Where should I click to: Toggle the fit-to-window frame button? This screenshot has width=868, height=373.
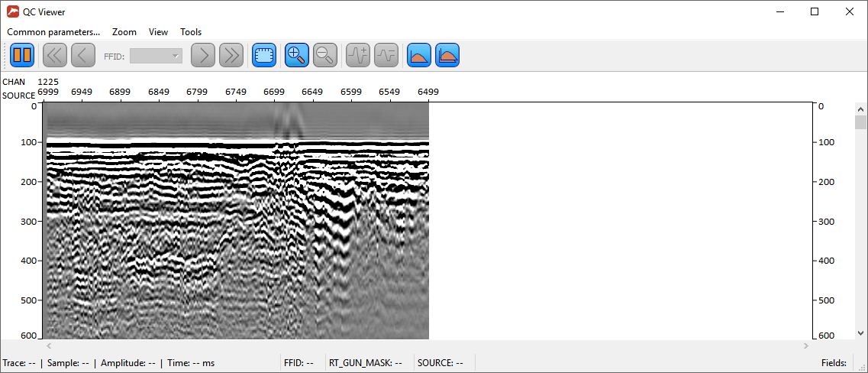pyautogui.click(x=264, y=56)
